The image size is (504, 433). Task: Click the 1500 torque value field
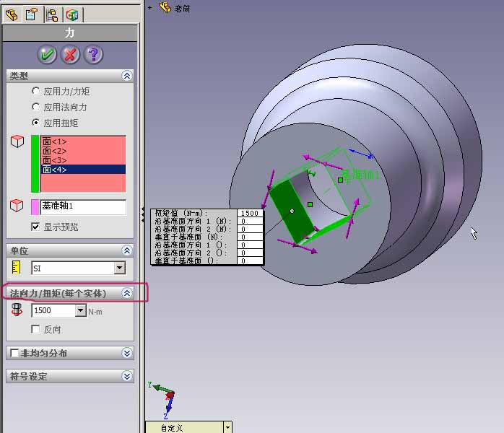point(54,310)
